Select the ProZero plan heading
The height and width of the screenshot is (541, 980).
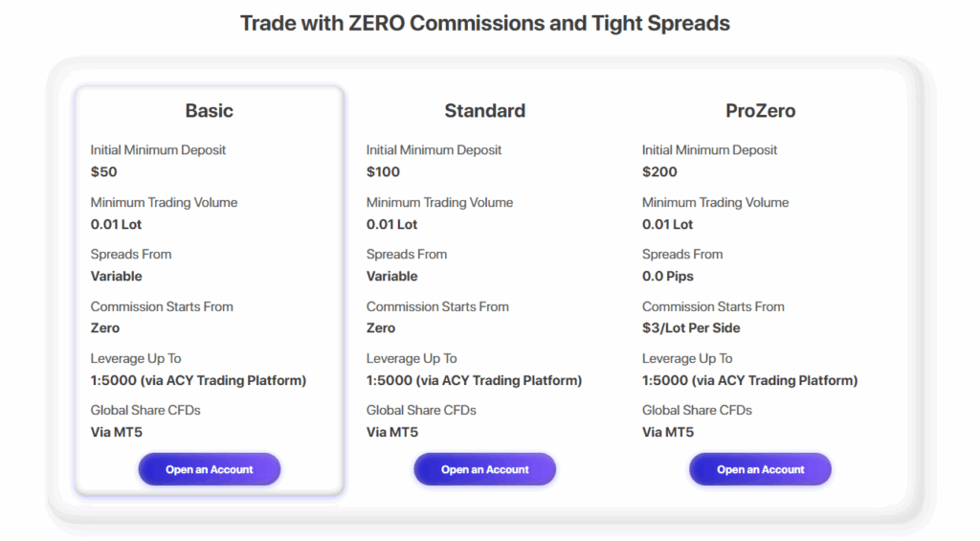[x=760, y=111]
